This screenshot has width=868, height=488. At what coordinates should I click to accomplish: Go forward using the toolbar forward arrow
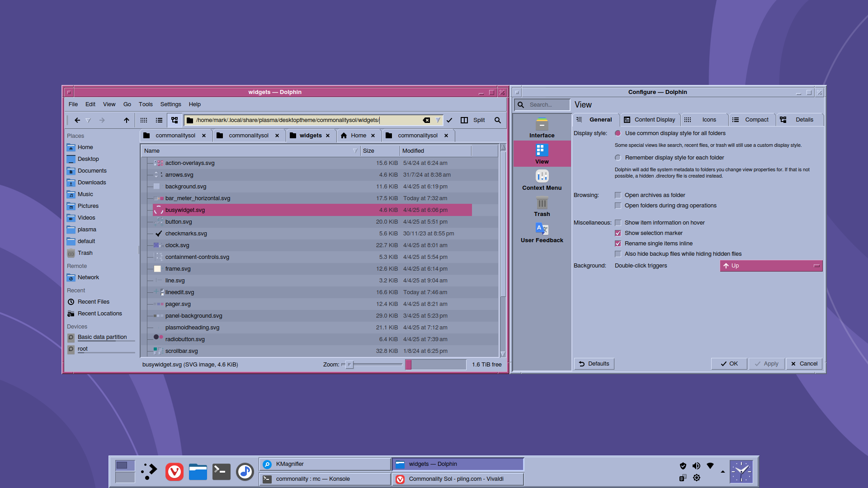tap(102, 120)
